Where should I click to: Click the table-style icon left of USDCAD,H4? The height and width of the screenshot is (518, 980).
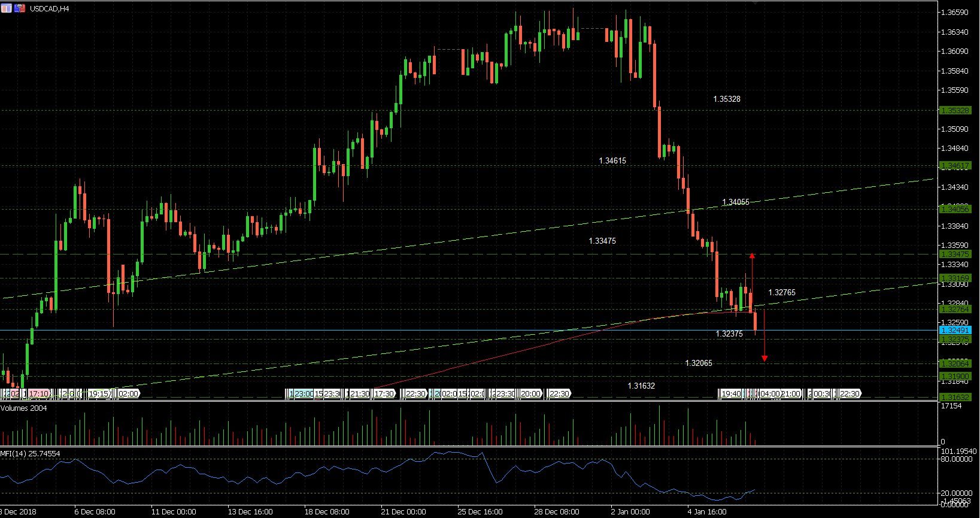6,8
